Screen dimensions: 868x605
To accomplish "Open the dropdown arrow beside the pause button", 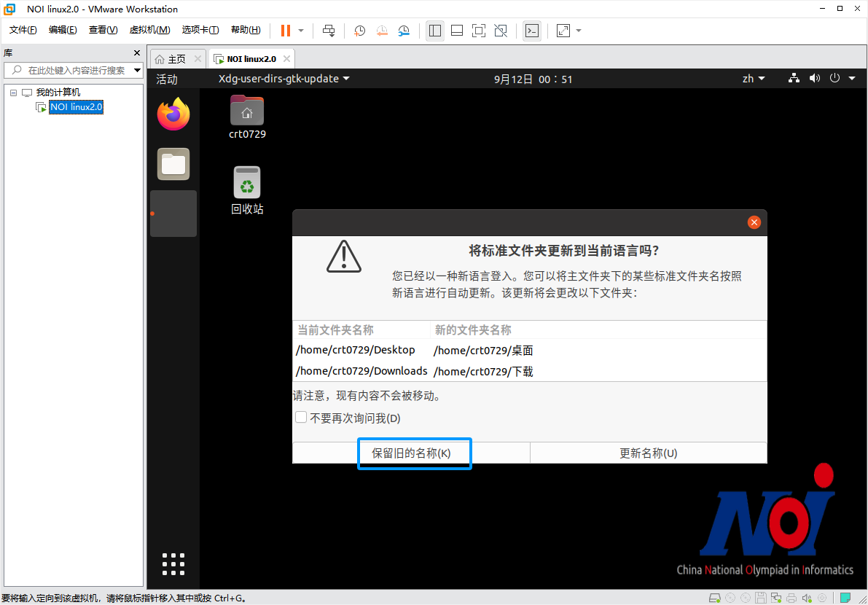I will coord(301,31).
